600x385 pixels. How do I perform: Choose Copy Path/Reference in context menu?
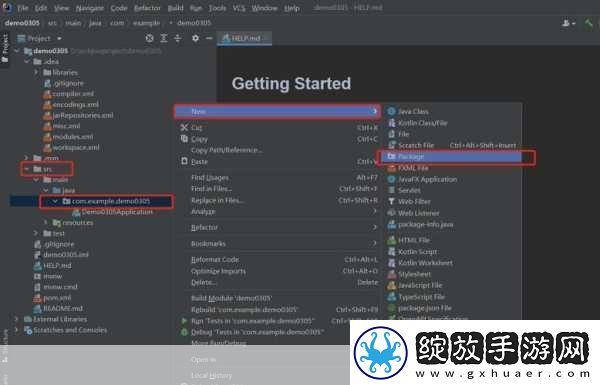[277, 150]
